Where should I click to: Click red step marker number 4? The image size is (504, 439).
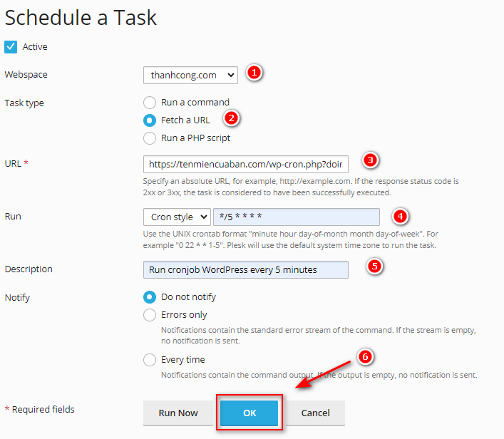(400, 216)
